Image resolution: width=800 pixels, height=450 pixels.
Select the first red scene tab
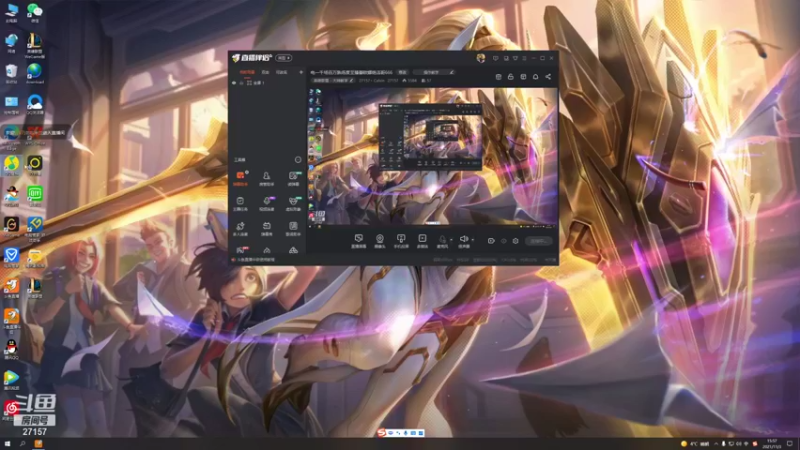coord(247,72)
